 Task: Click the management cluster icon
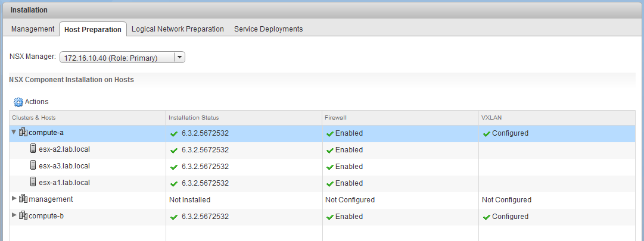23,199
